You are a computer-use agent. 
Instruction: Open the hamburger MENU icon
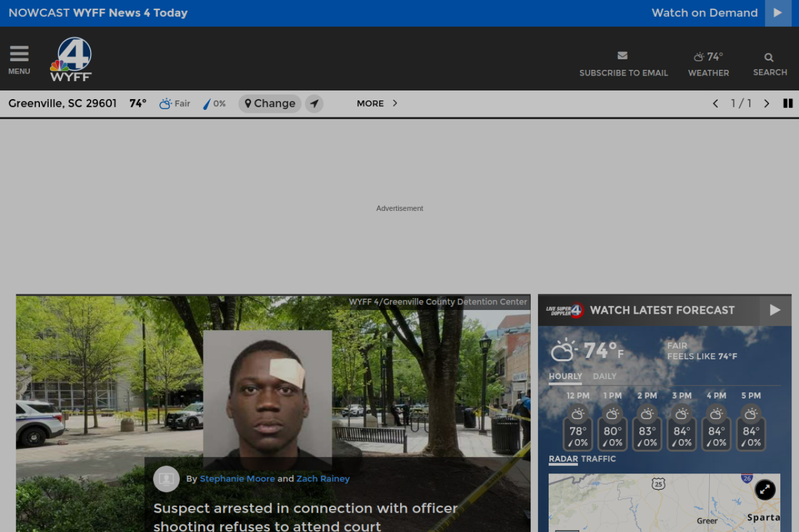click(19, 60)
